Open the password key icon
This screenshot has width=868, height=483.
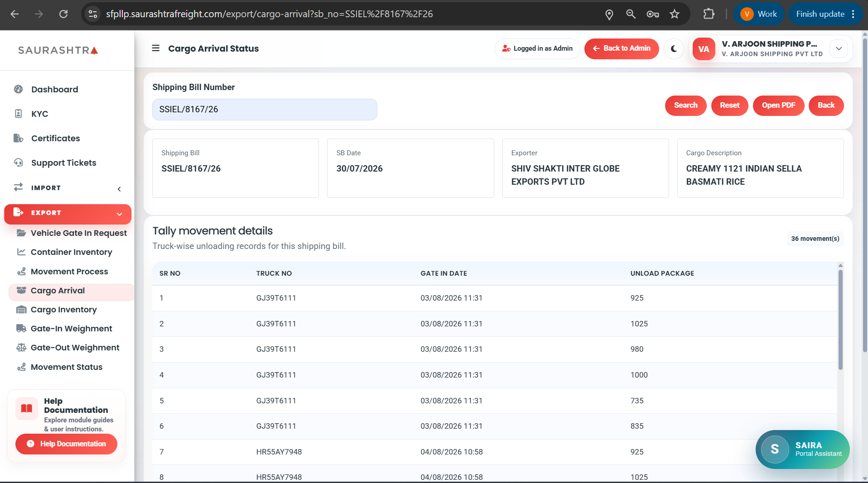pyautogui.click(x=652, y=14)
